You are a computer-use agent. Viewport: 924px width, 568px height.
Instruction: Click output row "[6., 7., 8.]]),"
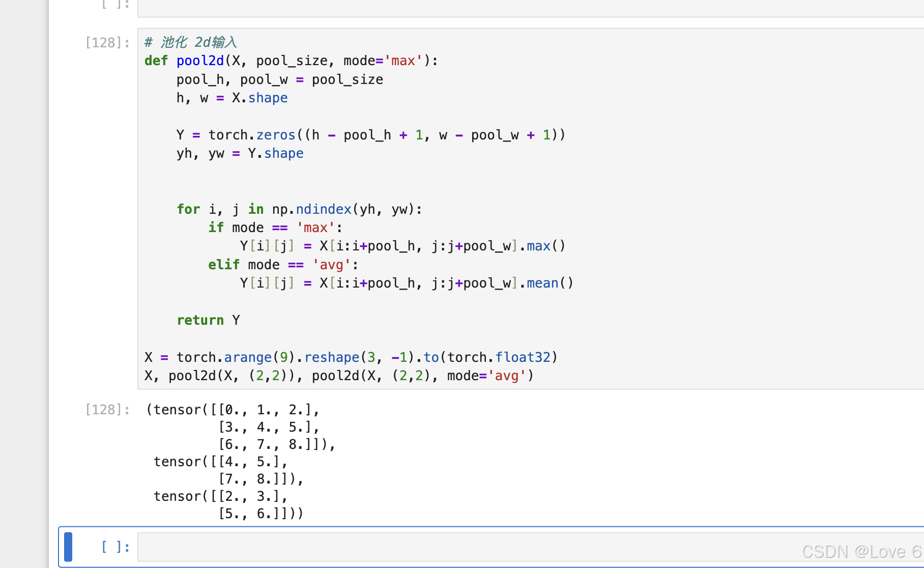pyautogui.click(x=277, y=444)
